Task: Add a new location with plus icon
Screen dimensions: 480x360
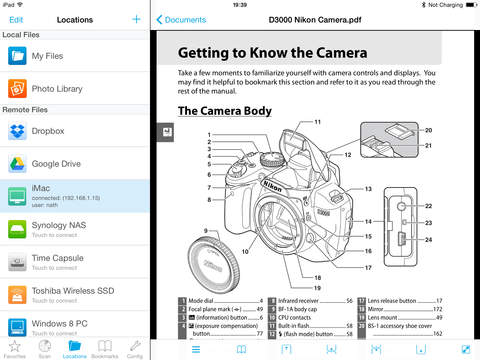Action: tap(136, 19)
